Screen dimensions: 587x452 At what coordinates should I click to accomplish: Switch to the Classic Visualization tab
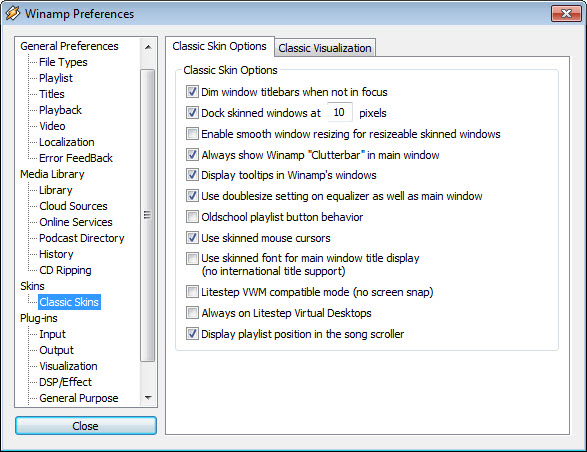pos(325,48)
